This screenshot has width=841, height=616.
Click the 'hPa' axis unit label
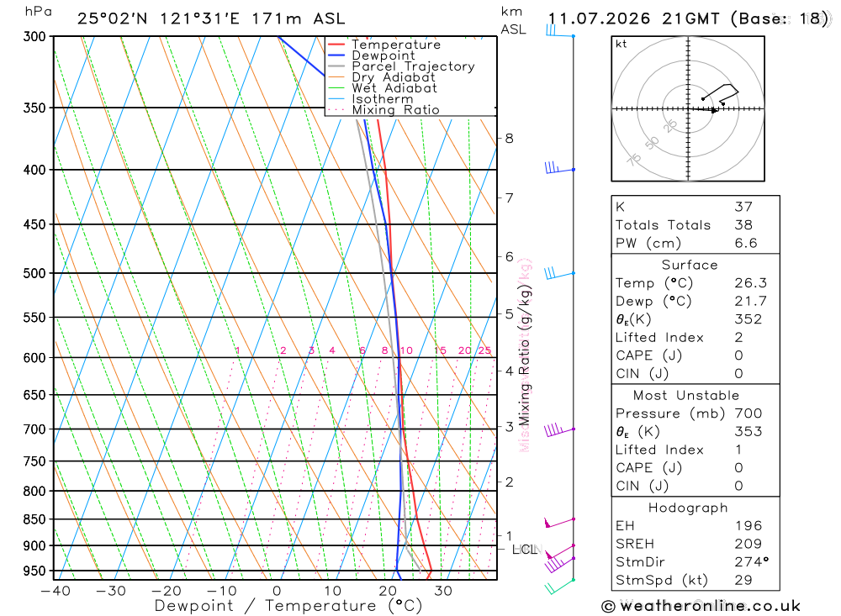[38, 12]
